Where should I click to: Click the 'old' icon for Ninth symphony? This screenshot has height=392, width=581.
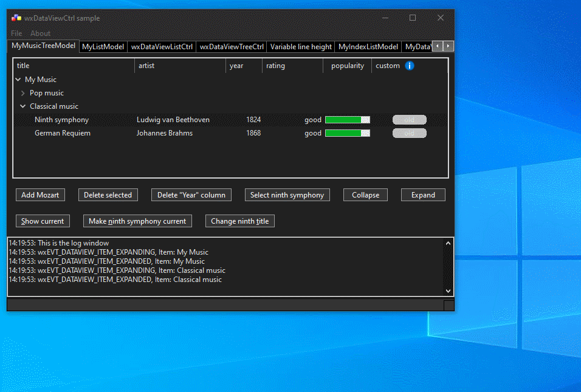pyautogui.click(x=409, y=120)
